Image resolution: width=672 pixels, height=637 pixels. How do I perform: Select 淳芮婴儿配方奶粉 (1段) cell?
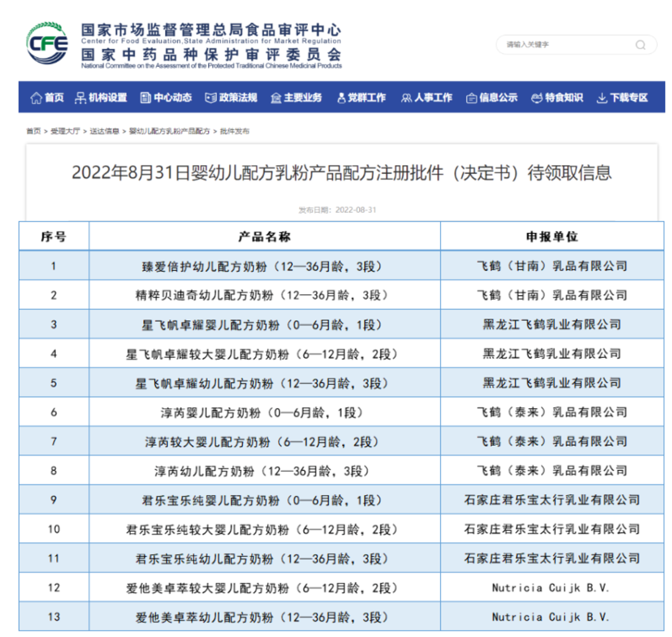coord(264,412)
